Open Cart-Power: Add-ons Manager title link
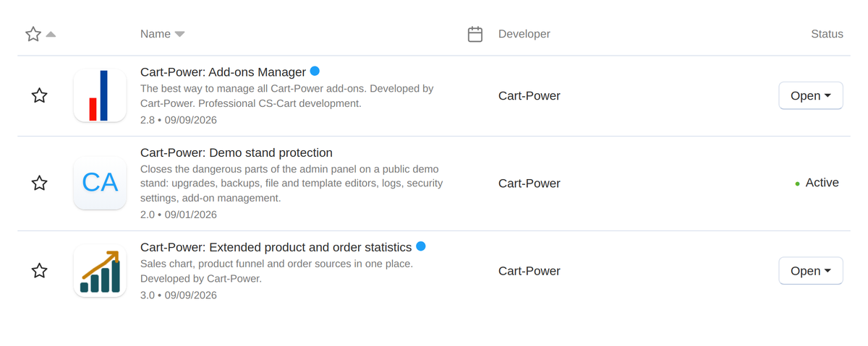This screenshot has height=346, width=868. click(223, 72)
